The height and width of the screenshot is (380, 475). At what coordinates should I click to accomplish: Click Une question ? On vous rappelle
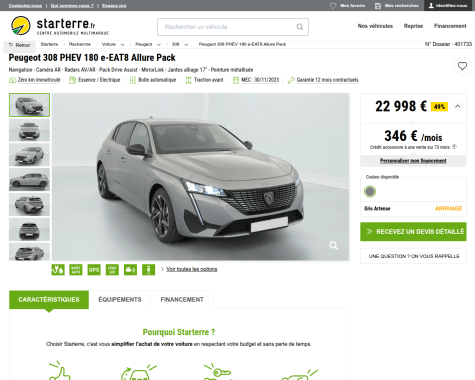click(413, 256)
